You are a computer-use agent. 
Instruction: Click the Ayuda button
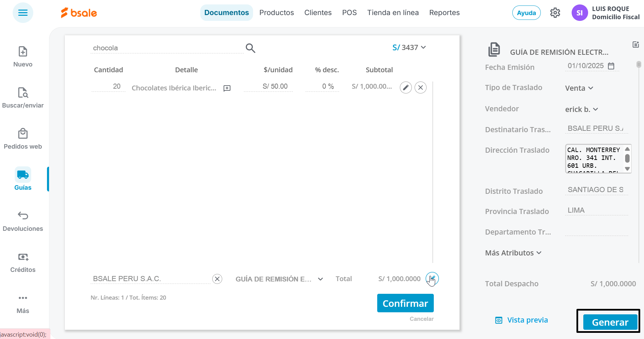point(526,13)
